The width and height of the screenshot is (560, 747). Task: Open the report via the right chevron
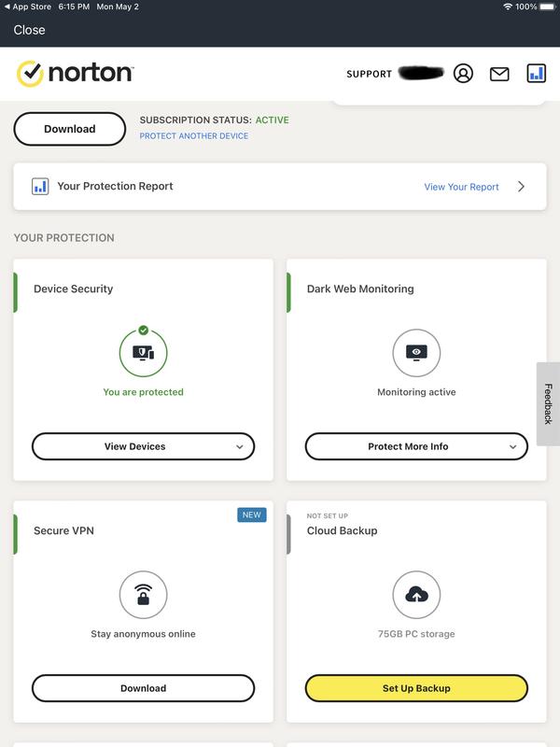[x=521, y=187]
